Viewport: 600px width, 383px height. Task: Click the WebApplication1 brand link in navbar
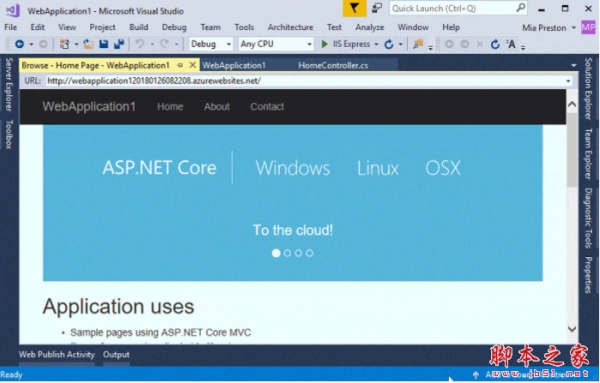(x=89, y=106)
